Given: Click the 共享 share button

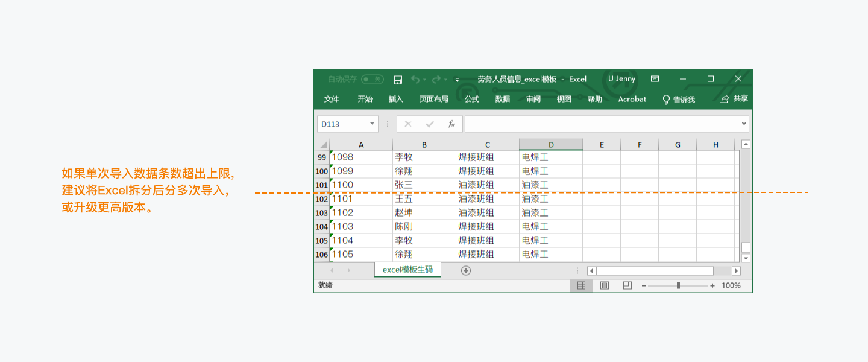Looking at the screenshot, I should pyautogui.click(x=734, y=99).
